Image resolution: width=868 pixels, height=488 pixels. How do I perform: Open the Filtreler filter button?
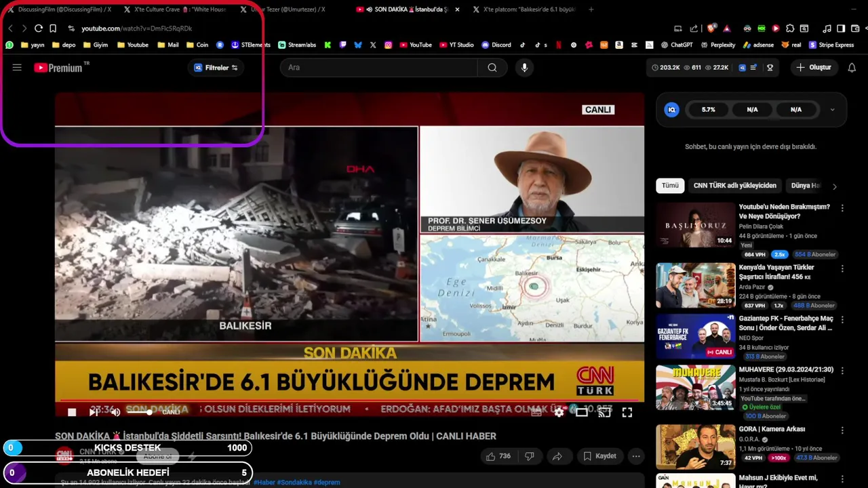pos(216,68)
